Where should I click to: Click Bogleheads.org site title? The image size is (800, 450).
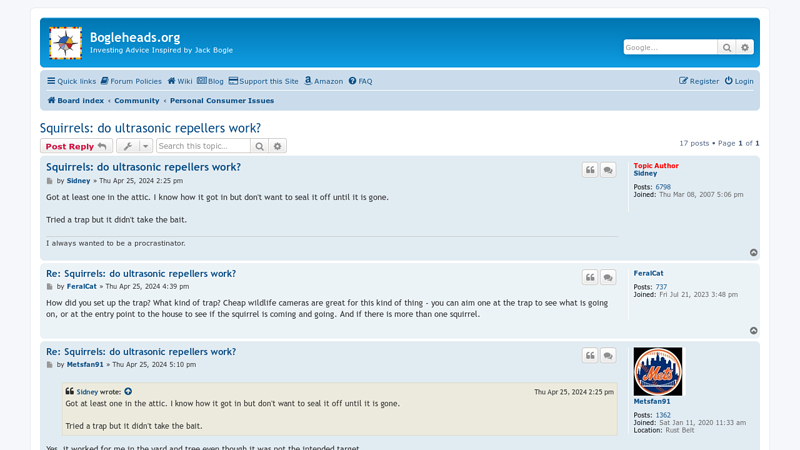click(135, 37)
